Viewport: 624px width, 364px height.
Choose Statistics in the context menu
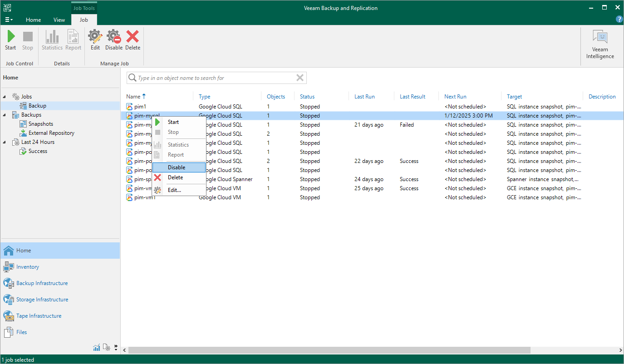179,145
